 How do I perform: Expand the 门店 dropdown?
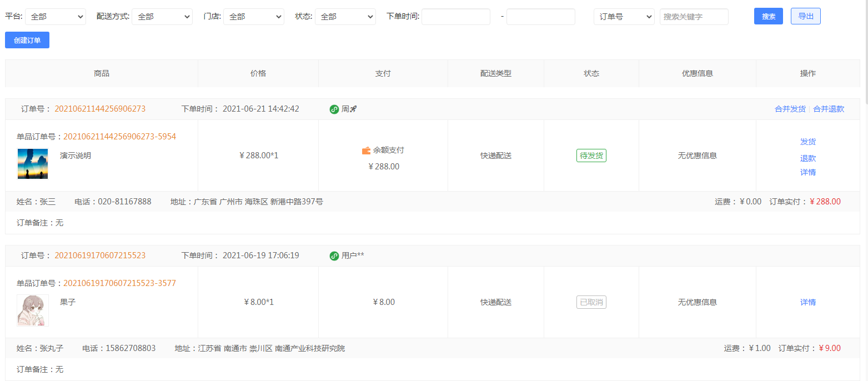pos(254,17)
